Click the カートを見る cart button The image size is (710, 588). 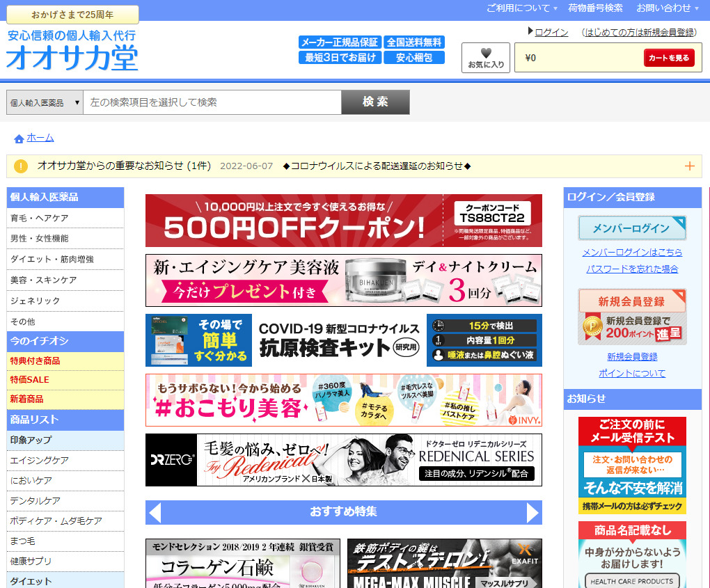tap(669, 58)
